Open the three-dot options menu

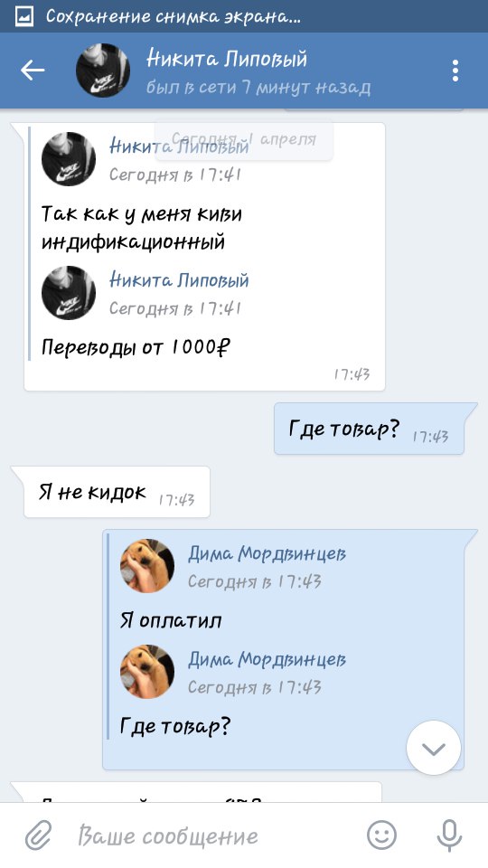[455, 71]
